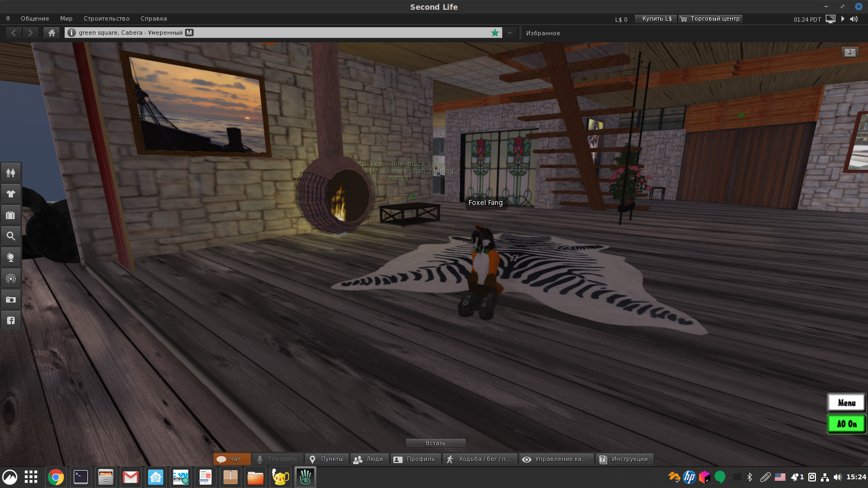Toggle master volume speaker icon
Screen dimensions: 868x488
click(x=854, y=19)
